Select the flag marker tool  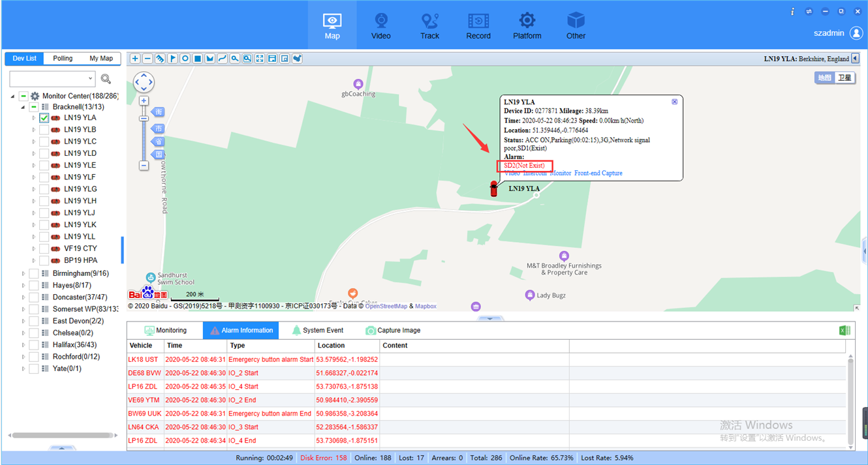point(173,59)
